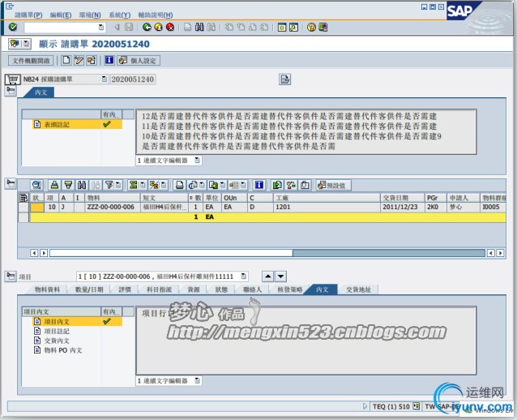
Task: Switch to the 核發策略 tab
Action: (x=290, y=289)
